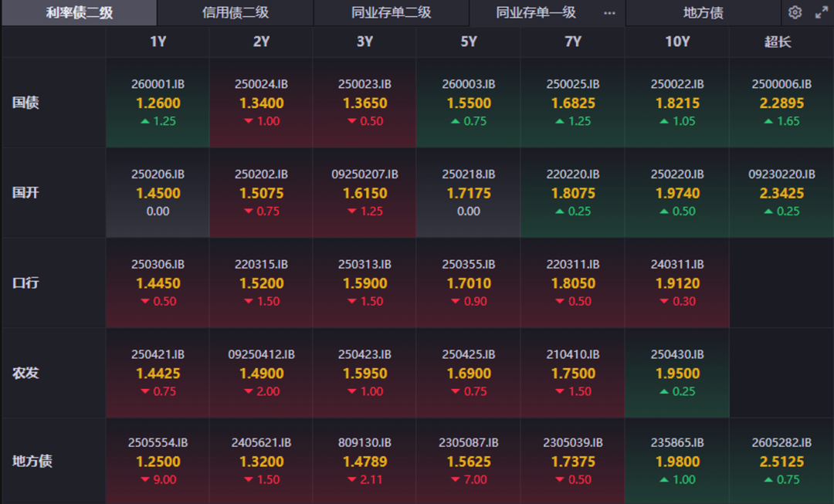Screen dimensions: 834x504
Task: Switch to 同业存单二级 tab
Action: [x=391, y=13]
